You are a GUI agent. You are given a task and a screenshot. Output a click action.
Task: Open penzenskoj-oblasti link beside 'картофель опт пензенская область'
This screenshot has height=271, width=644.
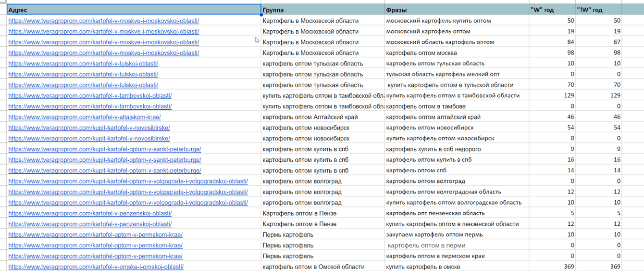point(90,213)
